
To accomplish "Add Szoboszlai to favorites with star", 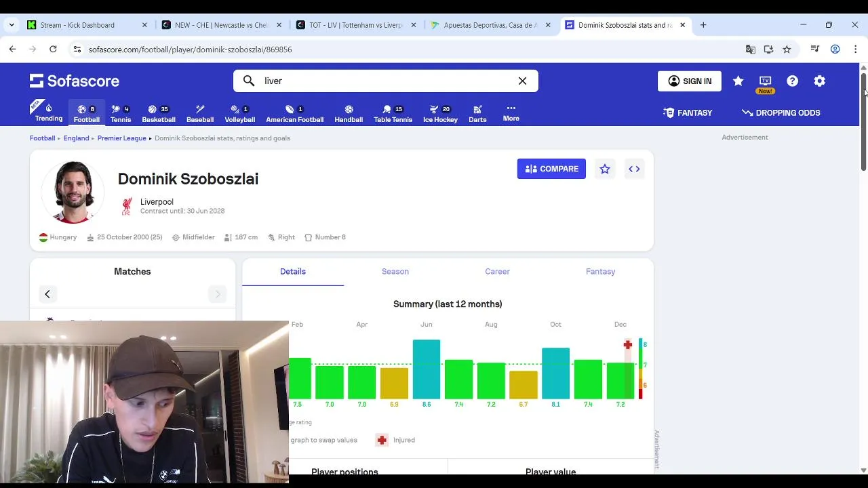I will click(x=604, y=169).
